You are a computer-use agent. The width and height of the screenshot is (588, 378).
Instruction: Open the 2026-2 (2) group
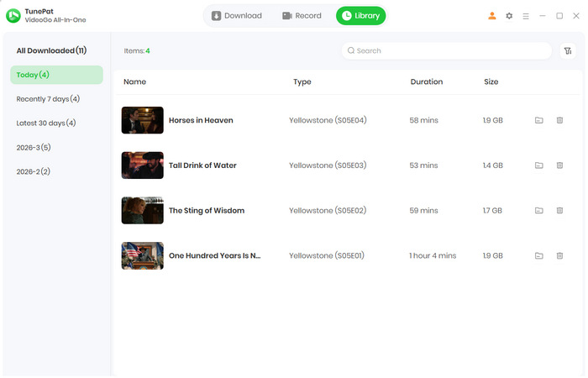(x=33, y=171)
